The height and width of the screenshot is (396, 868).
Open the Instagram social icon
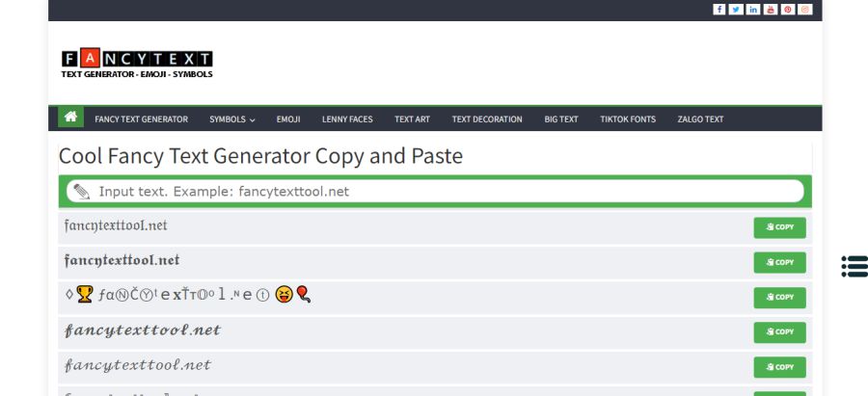tap(805, 10)
